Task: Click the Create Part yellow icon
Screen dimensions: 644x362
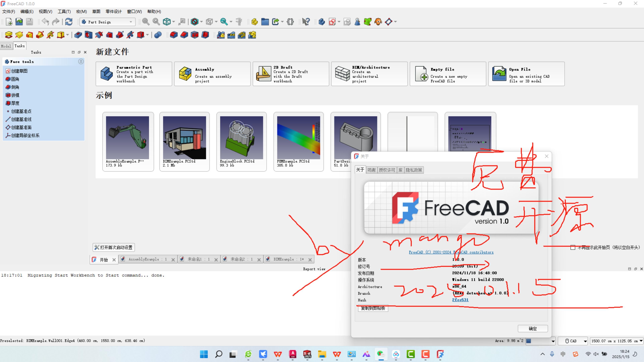Action: [255, 22]
